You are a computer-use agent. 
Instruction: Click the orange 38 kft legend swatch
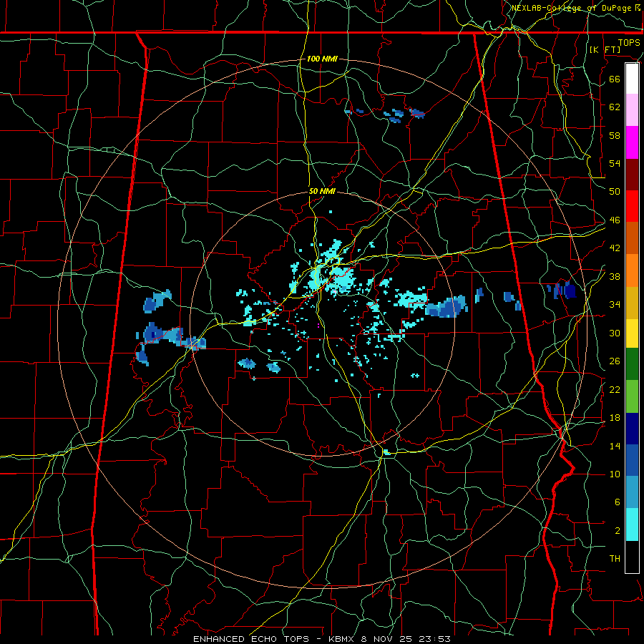tap(632, 270)
